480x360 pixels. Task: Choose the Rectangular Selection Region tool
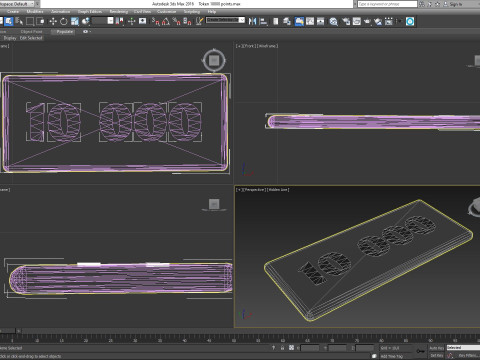click(x=30, y=22)
